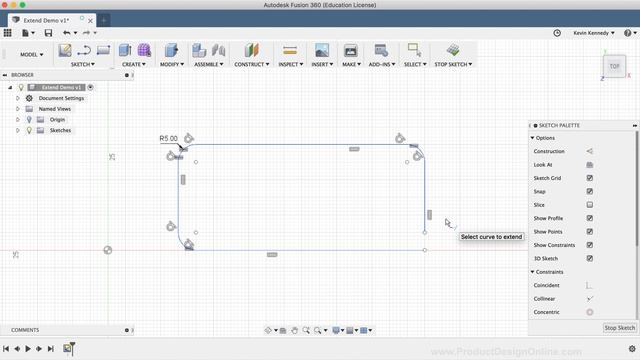
Task: Toggle the Show Points checkbox
Action: (x=589, y=232)
